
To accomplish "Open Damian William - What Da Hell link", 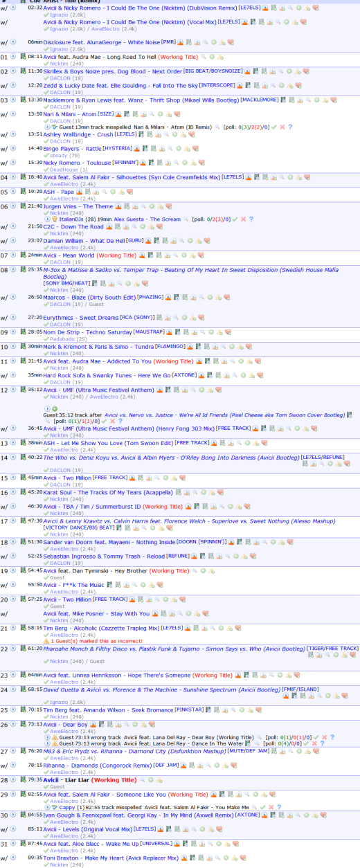I will 84,240.
